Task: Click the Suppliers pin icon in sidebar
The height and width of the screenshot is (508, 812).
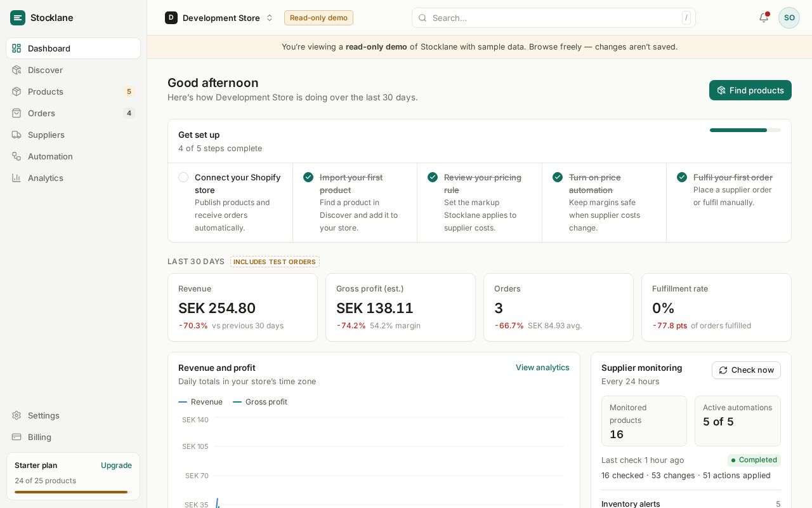Action: pyautogui.click(x=16, y=135)
